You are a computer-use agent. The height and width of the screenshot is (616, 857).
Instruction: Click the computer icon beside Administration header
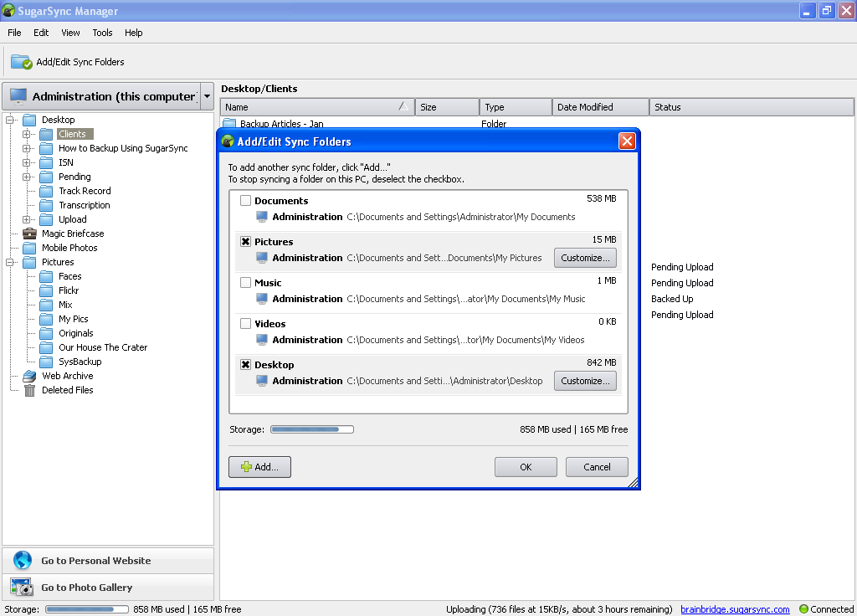pyautogui.click(x=18, y=96)
